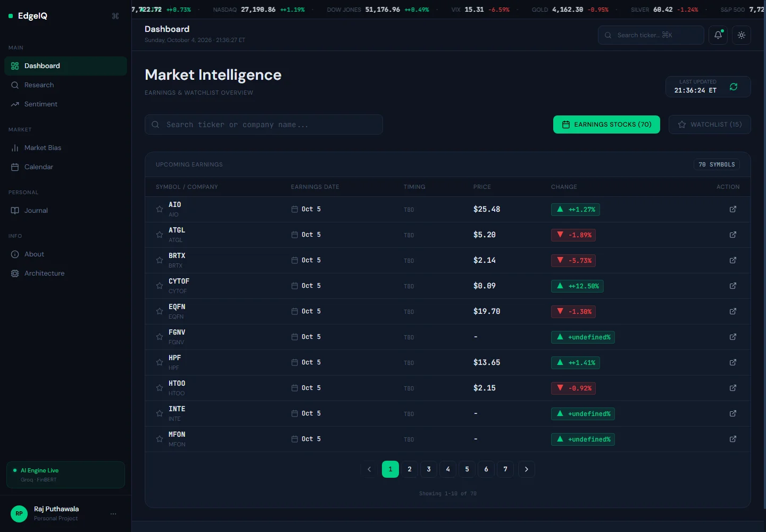The height and width of the screenshot is (532, 766).
Task: Star the AIO row favorite icon
Action: click(x=160, y=209)
